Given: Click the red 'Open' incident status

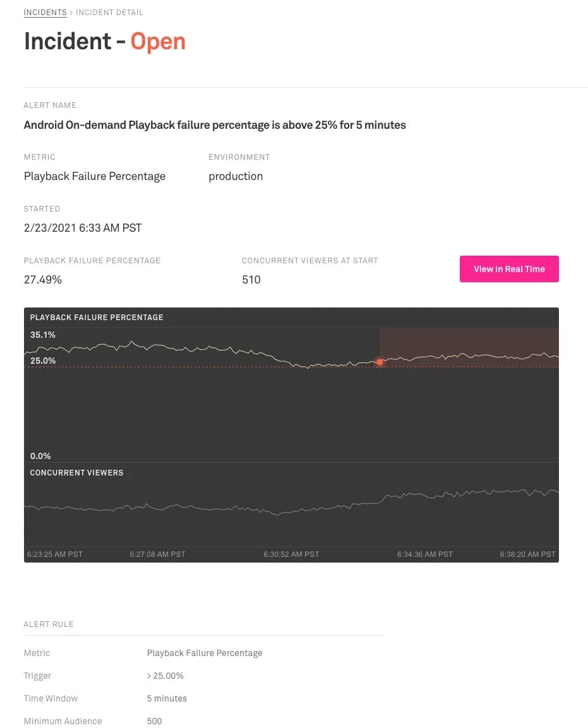Looking at the screenshot, I should click(158, 42).
